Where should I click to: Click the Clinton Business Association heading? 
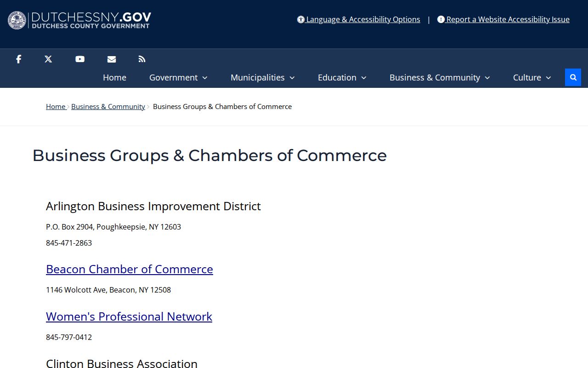click(122, 363)
